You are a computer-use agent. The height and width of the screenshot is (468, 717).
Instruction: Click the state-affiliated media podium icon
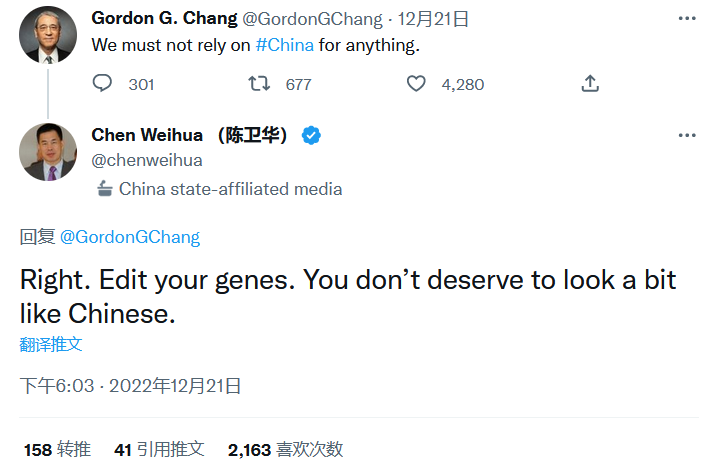click(x=104, y=189)
